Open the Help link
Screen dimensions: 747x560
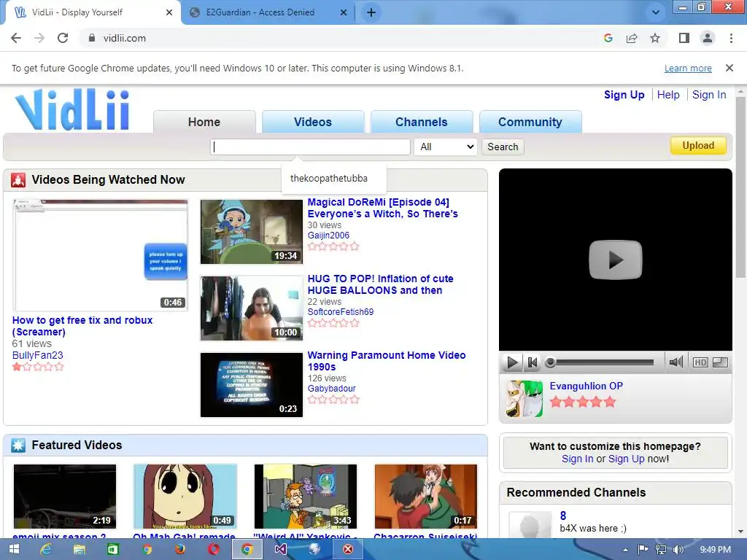tap(668, 95)
